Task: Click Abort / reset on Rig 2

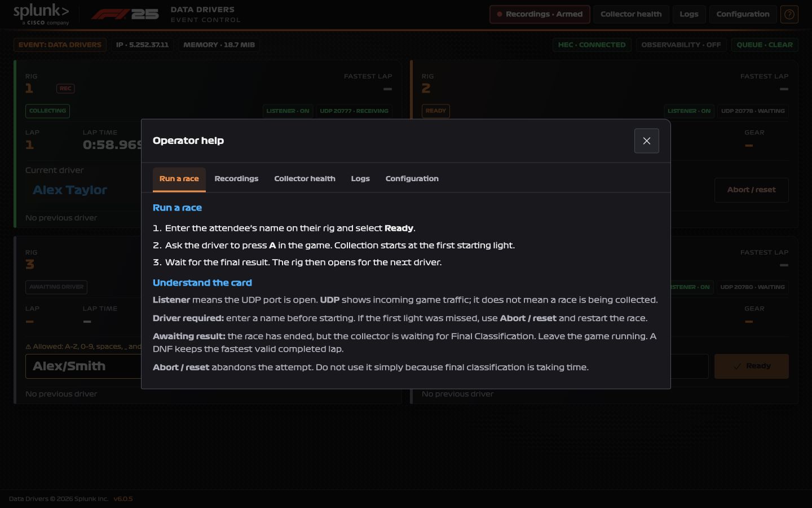Action: pyautogui.click(x=751, y=190)
